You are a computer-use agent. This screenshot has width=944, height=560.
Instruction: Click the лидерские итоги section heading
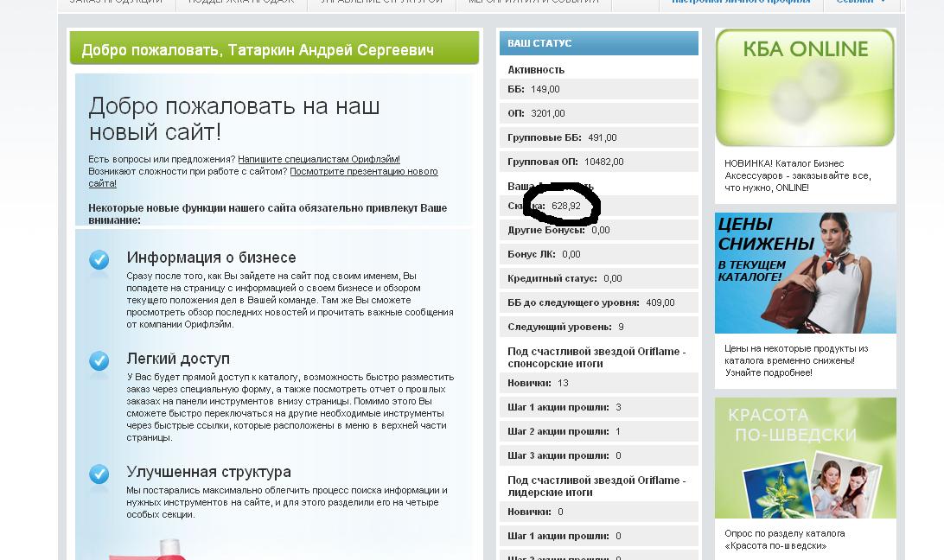tap(596, 486)
